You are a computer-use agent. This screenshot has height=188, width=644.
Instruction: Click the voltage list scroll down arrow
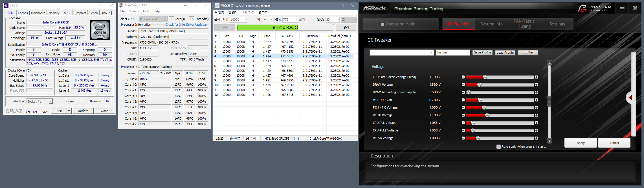pyautogui.click(x=549, y=141)
